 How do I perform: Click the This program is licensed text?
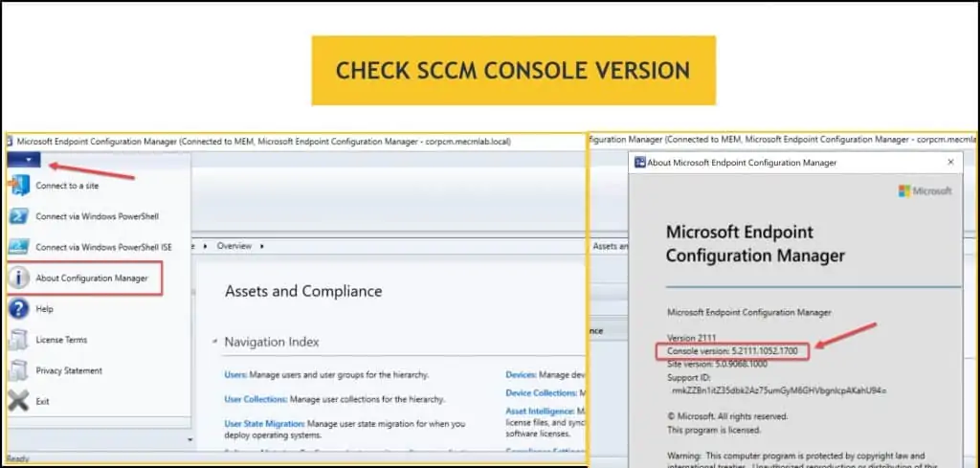[x=714, y=430]
